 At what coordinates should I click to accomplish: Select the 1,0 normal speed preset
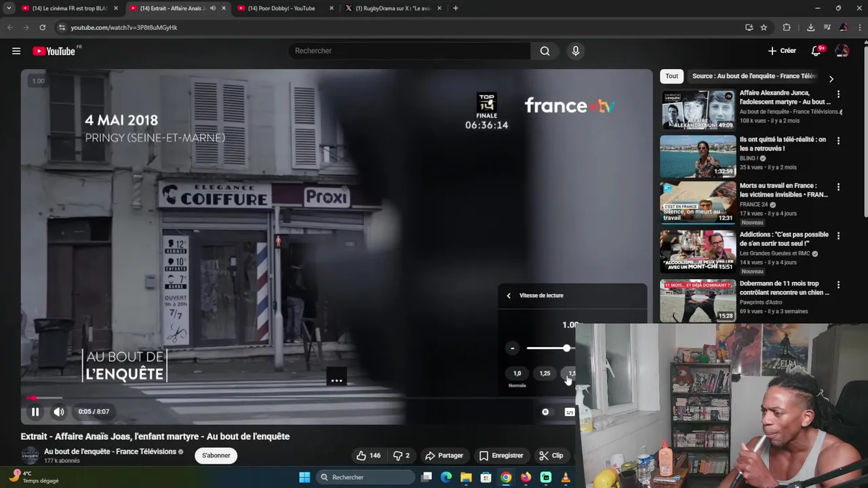point(517,373)
